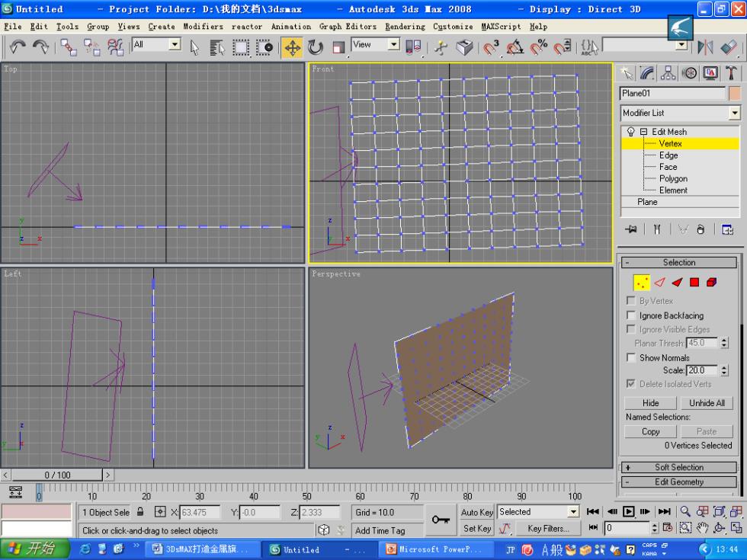This screenshot has width=747, height=560.
Task: Toggle the Set Key animation mode
Action: [477, 528]
